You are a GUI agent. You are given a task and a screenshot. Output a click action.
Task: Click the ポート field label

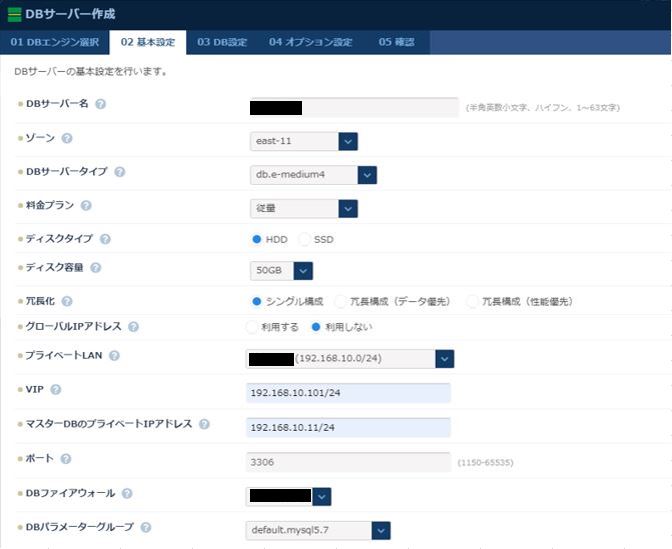tap(39, 458)
